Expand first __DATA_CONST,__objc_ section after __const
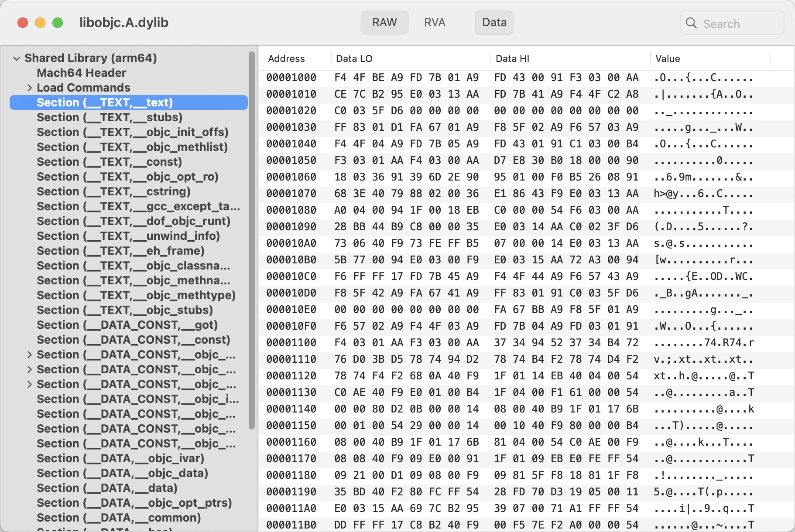This screenshot has height=532, width=795. (x=29, y=355)
